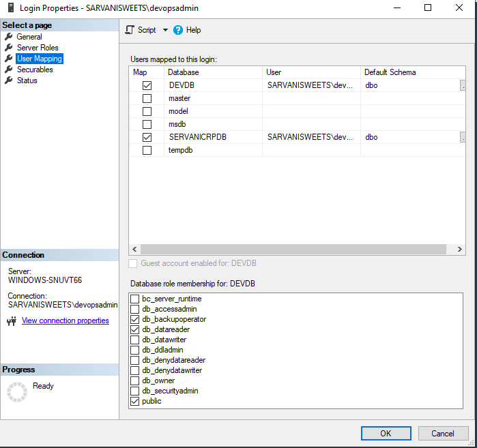Screen dimensions: 477x448
Task: Enable the db_owner role
Action: tap(134, 380)
